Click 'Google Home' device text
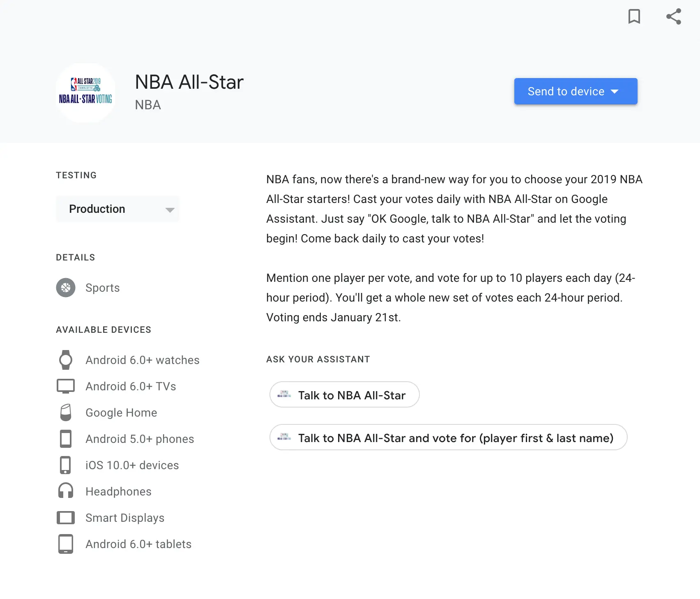700x599 pixels. click(121, 412)
